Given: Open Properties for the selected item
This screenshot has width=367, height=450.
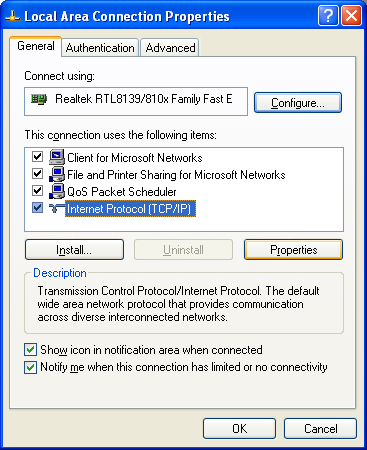Looking at the screenshot, I should tap(293, 250).
